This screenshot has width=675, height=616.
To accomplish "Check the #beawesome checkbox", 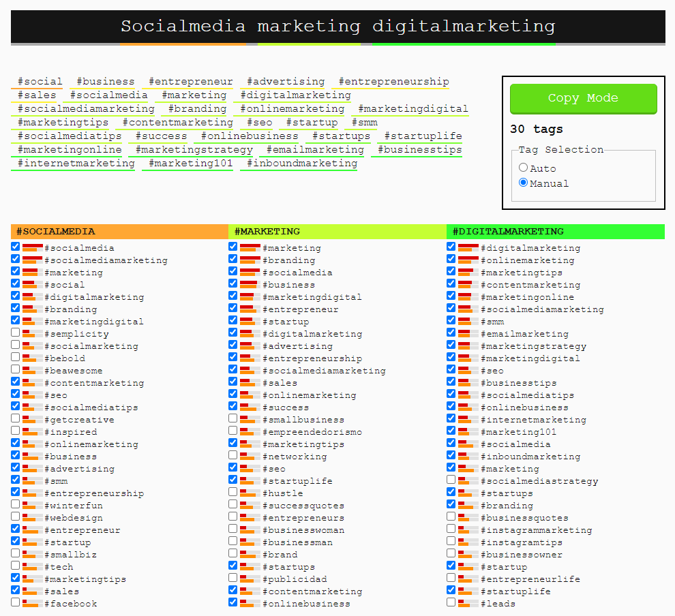I will [x=16, y=369].
